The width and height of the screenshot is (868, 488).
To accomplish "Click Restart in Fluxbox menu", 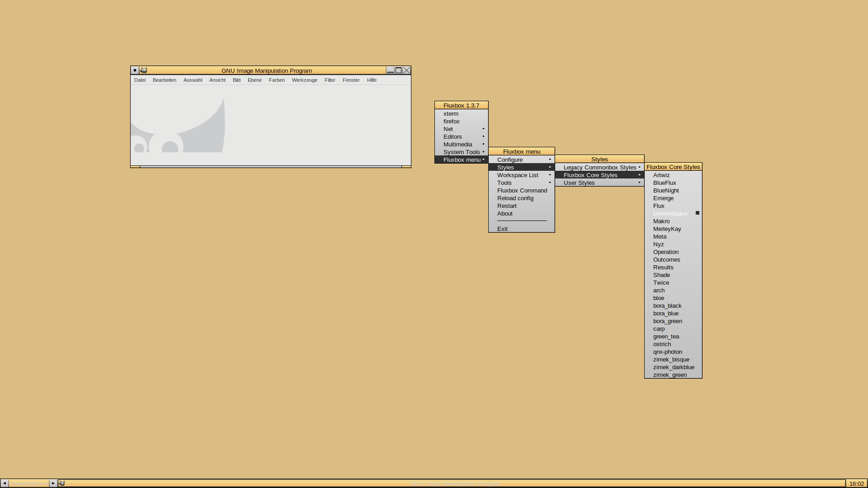I will pos(522,206).
